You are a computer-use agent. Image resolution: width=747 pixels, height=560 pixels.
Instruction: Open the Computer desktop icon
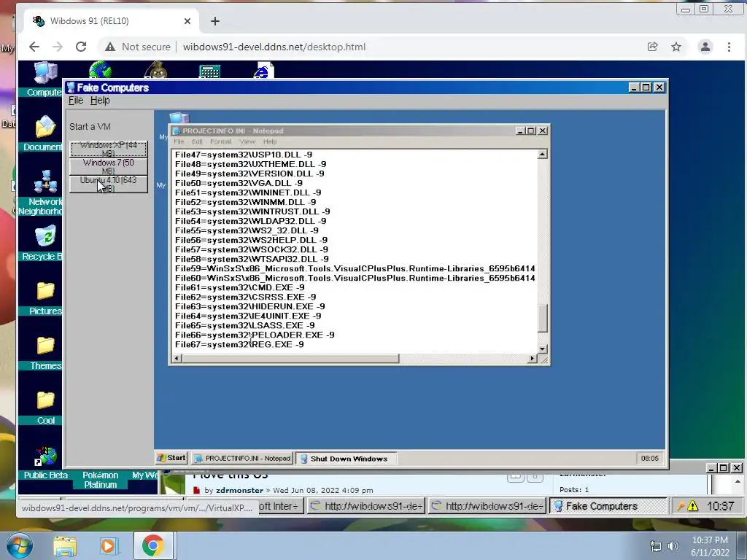click(46, 74)
